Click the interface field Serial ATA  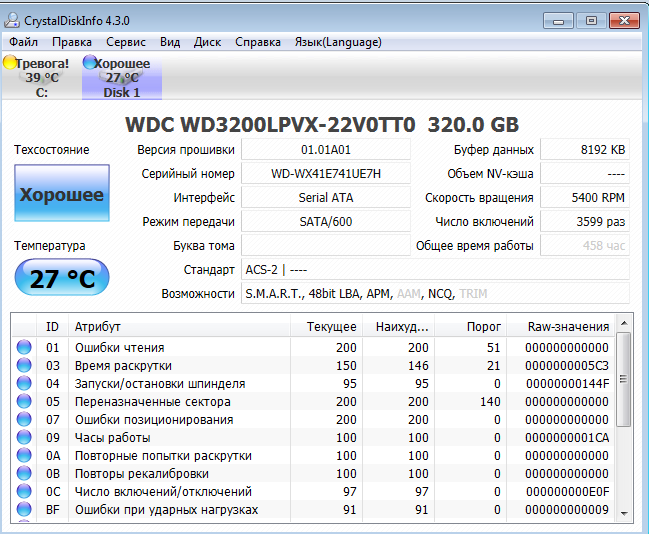point(326,197)
